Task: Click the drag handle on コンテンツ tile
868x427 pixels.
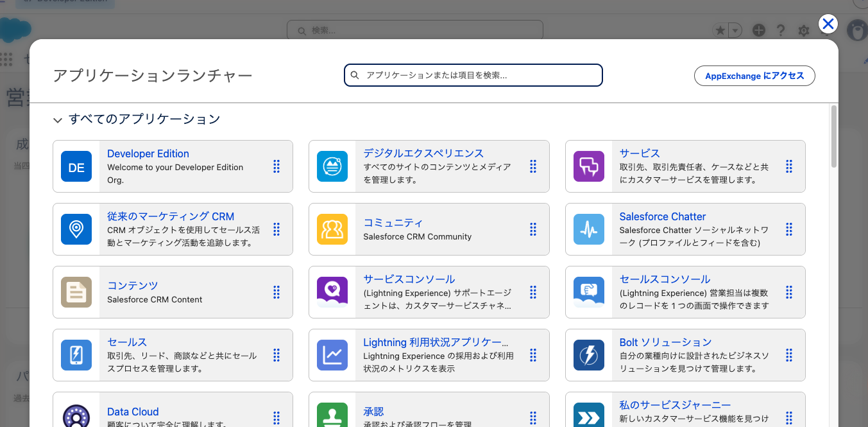Action: click(277, 292)
